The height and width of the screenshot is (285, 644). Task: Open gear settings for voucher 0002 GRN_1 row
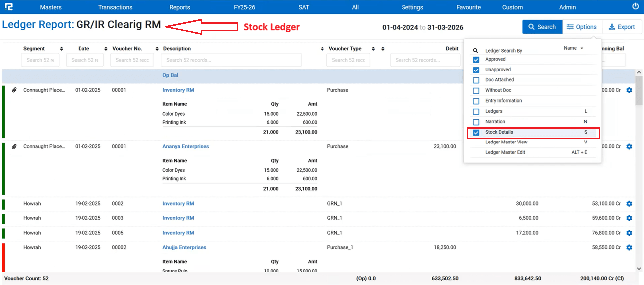pos(629,204)
